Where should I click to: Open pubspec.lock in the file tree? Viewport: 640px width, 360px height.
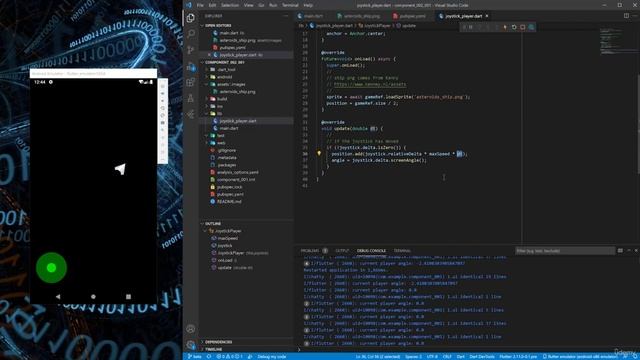click(230, 187)
